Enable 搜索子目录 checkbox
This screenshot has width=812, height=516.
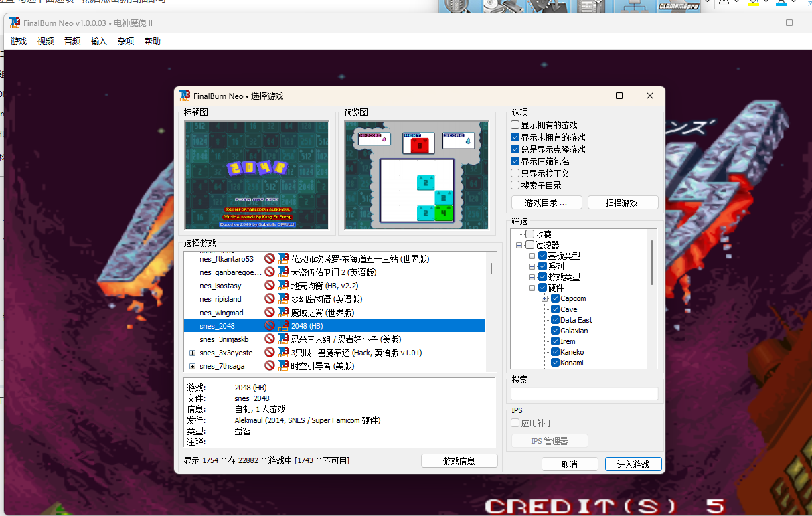515,185
